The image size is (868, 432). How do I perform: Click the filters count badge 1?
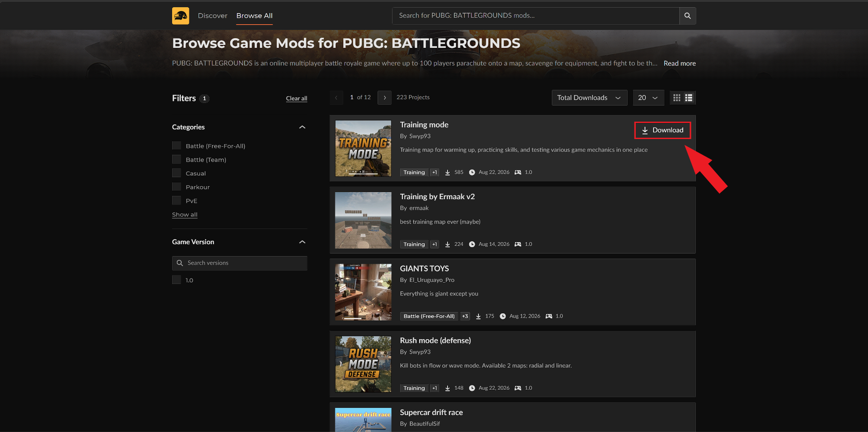204,99
